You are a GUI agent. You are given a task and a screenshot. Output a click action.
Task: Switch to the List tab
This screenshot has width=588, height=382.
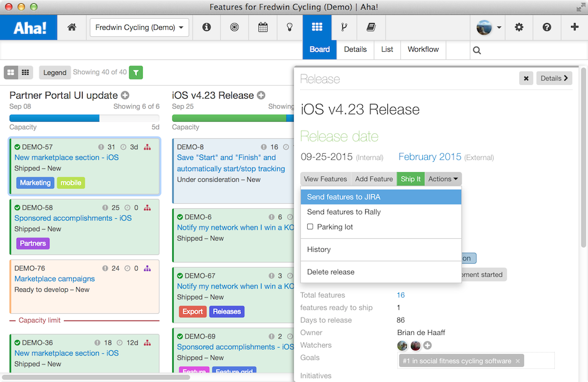tap(387, 49)
